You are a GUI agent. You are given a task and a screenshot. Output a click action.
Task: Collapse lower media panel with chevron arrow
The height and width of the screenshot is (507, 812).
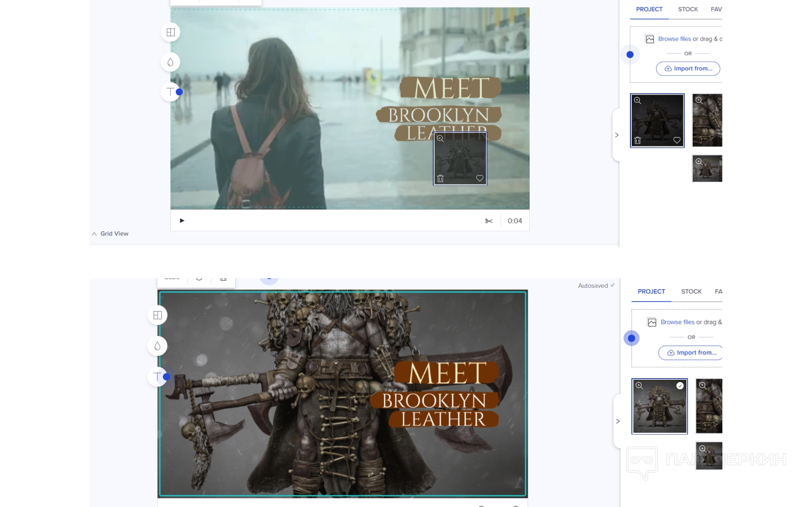617,421
